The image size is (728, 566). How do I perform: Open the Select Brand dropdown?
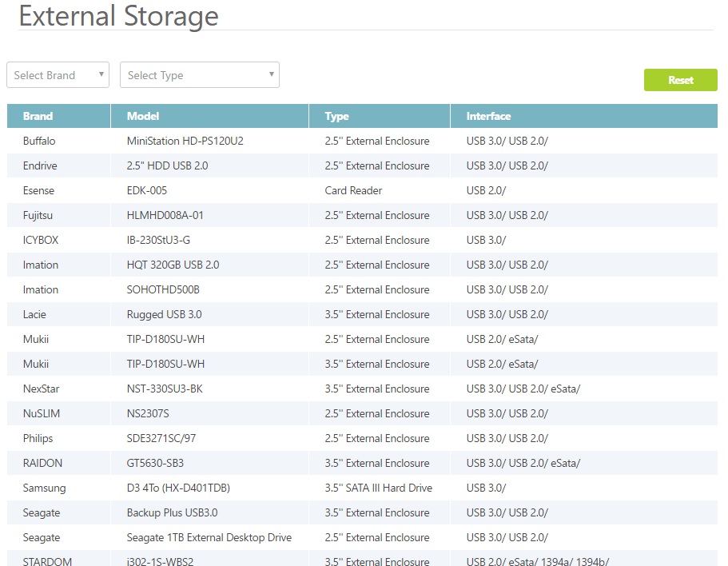[x=58, y=75]
